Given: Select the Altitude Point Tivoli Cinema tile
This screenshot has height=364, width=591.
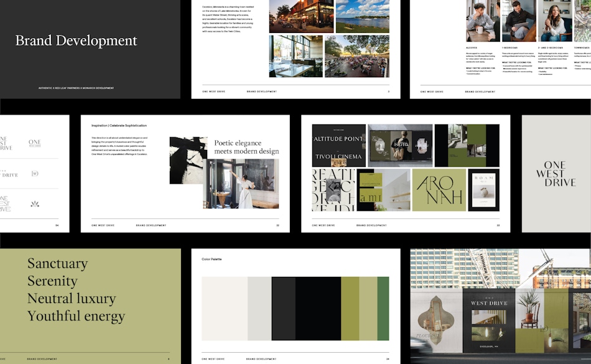Looking at the screenshot, I should coord(339,146).
